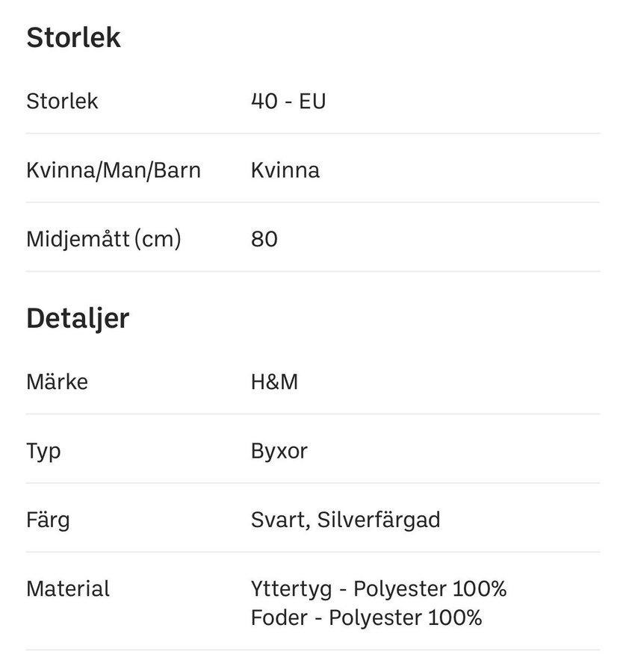The height and width of the screenshot is (672, 626).
Task: Select the Kvinna value
Action: [x=285, y=170]
